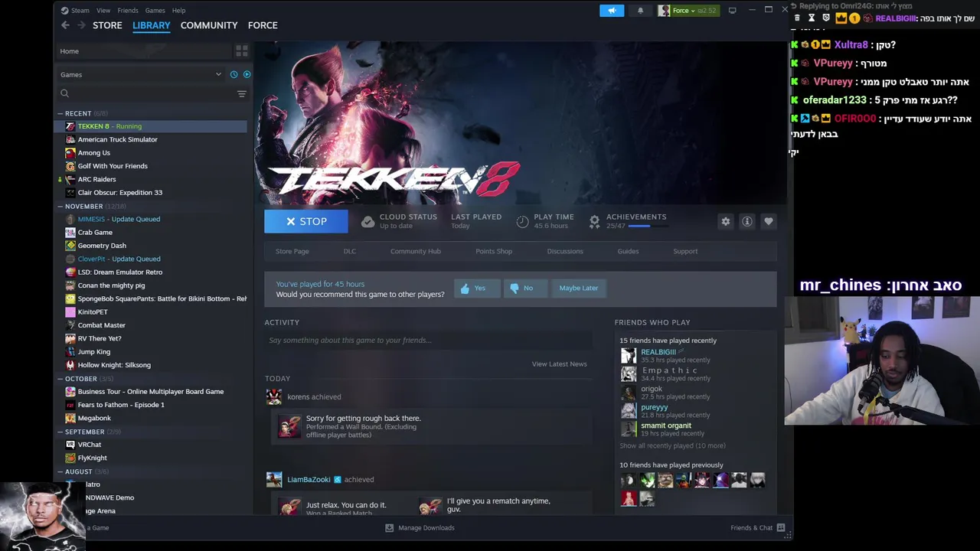Open the DLC link

coord(349,251)
